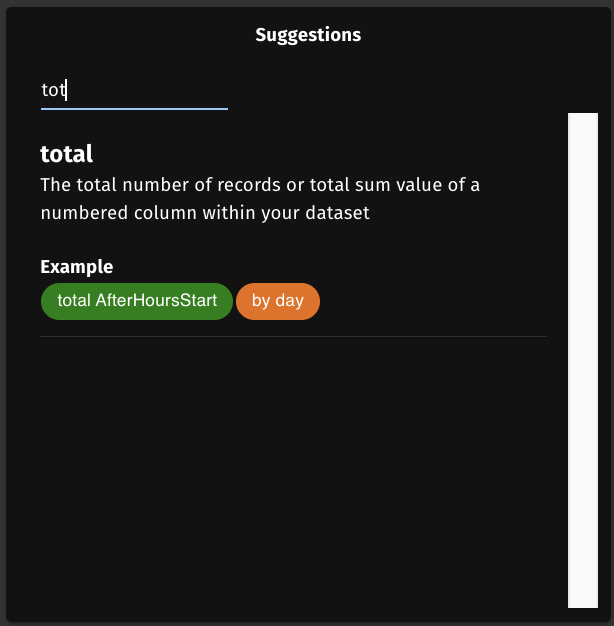614x626 pixels.
Task: Click the "Suggestions" panel title
Action: pos(308,35)
